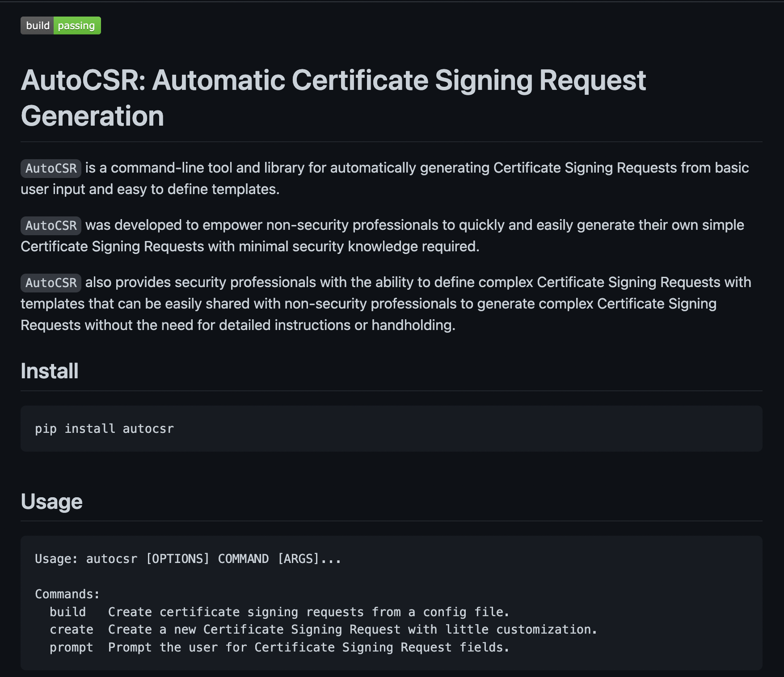784x677 pixels.
Task: Select the second AutoCSR inline code tag
Action: tap(51, 225)
